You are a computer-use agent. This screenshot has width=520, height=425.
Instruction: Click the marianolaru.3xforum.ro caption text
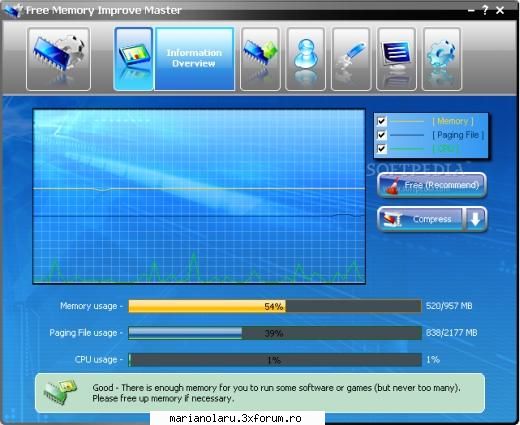235,418
